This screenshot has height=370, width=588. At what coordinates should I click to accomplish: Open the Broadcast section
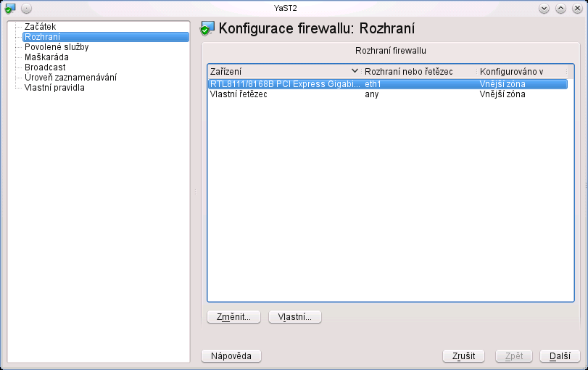pyautogui.click(x=45, y=67)
